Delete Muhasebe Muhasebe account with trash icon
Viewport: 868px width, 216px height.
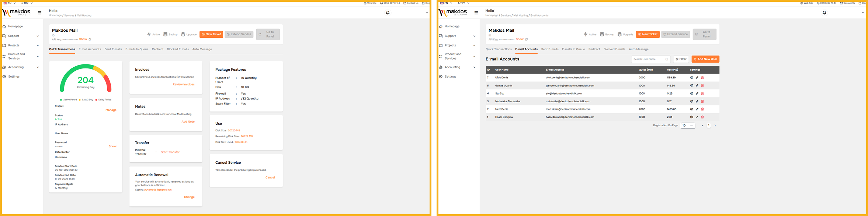pos(702,101)
